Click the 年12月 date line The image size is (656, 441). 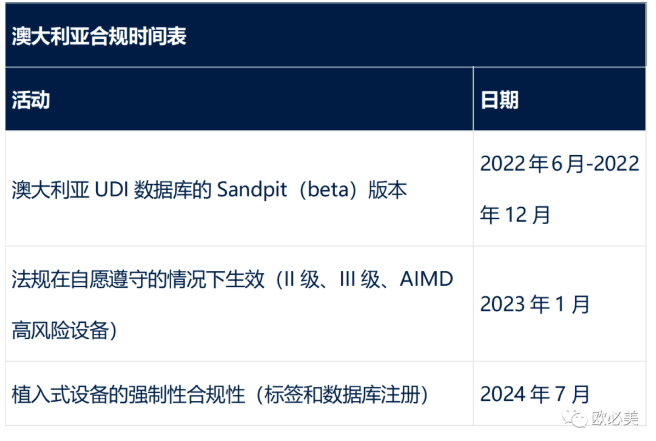click(x=515, y=215)
